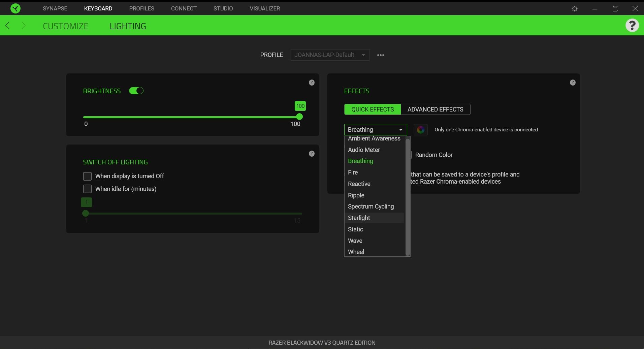Select the LIGHTING subtab

(128, 26)
